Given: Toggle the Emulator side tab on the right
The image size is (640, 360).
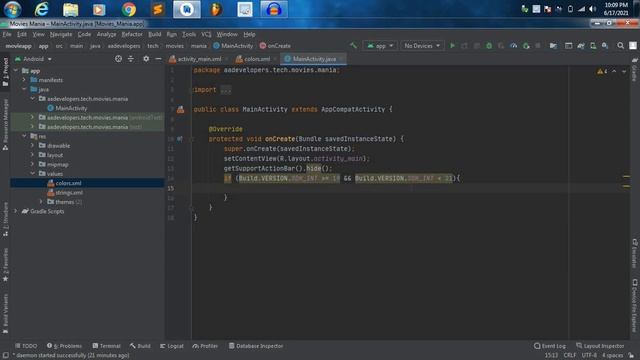Looking at the screenshot, I should (634, 253).
